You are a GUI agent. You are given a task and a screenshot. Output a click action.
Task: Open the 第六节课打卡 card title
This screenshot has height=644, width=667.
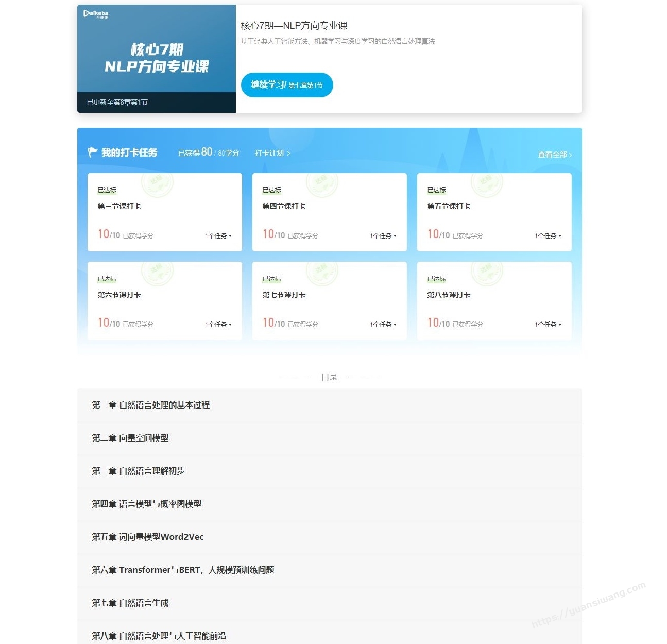click(119, 295)
